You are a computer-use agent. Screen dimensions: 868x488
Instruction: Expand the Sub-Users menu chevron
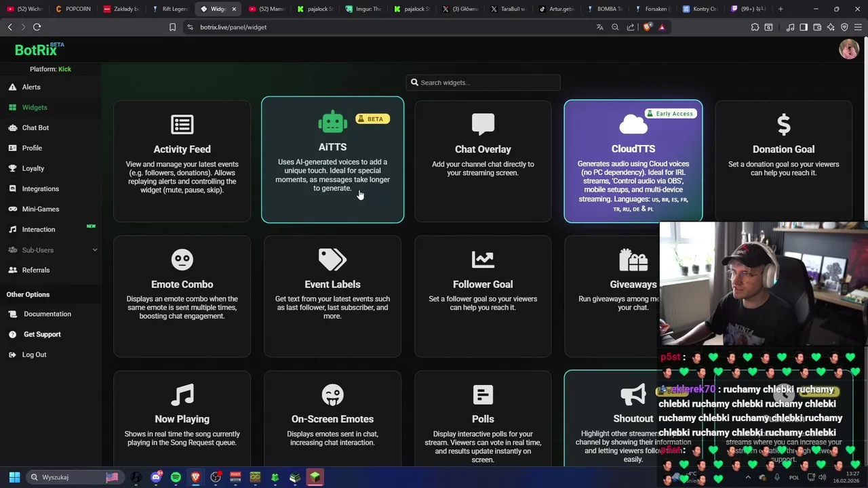coord(95,249)
